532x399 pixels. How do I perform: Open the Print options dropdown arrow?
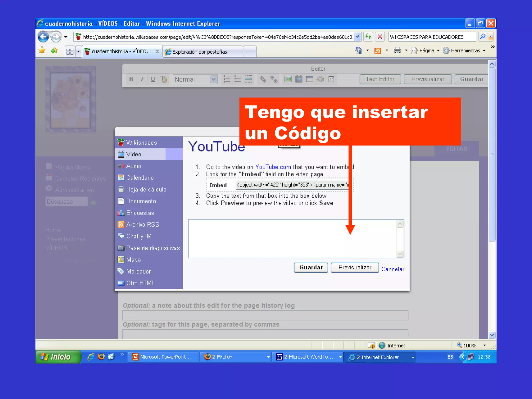click(406, 51)
